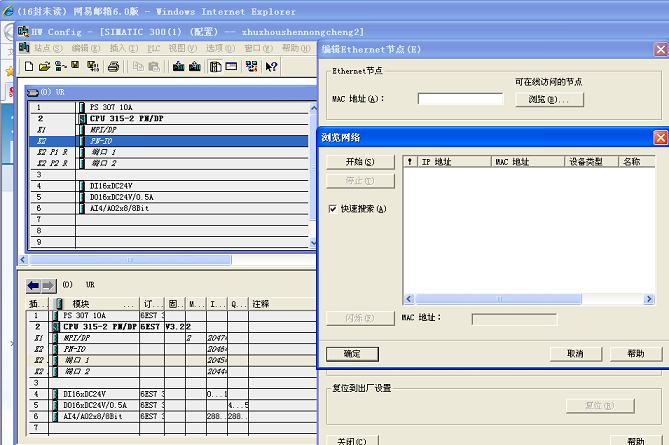Open the PLC menu
669x445 pixels.
(x=154, y=48)
